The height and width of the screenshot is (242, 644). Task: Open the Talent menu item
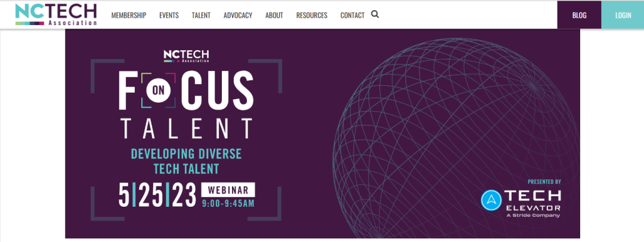point(201,15)
